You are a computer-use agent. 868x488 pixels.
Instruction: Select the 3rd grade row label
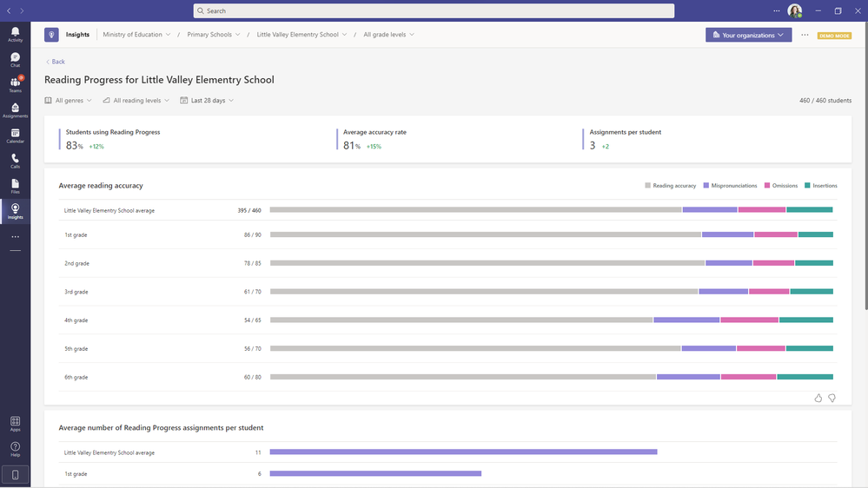tap(76, 292)
